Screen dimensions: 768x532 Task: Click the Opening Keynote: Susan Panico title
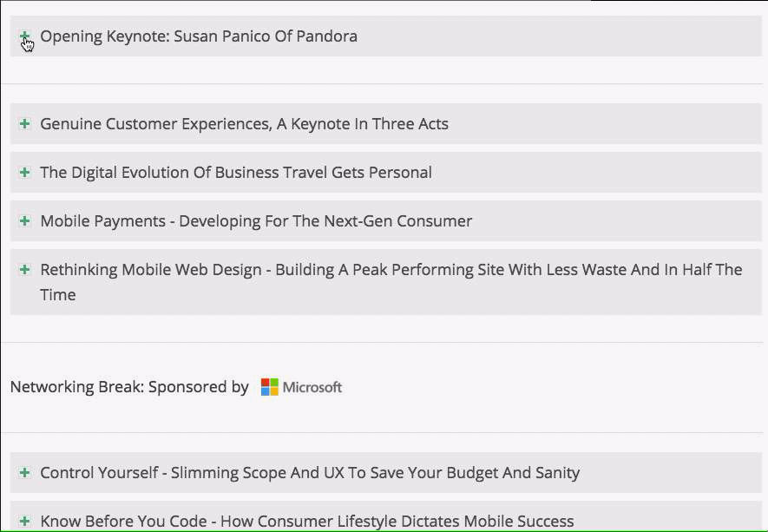click(199, 36)
